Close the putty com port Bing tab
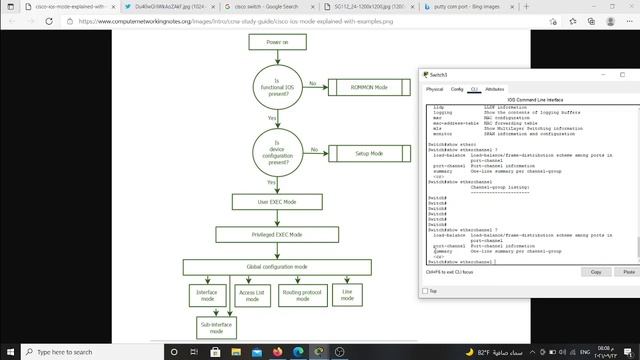The width and height of the screenshot is (640, 360). 512,7
